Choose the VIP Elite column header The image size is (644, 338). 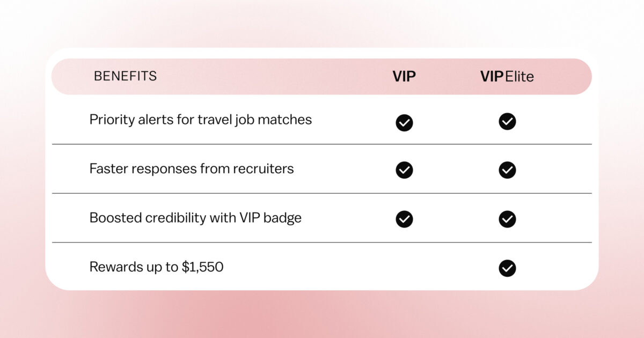point(507,77)
